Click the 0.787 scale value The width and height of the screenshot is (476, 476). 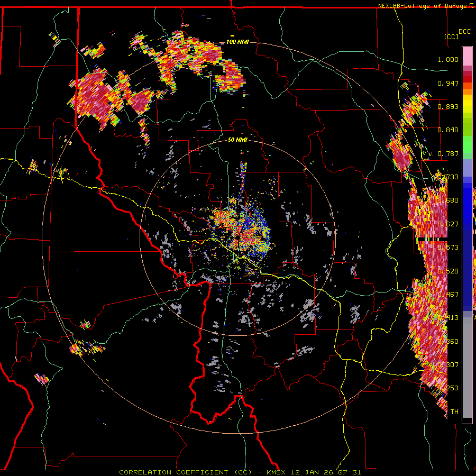[x=448, y=153]
